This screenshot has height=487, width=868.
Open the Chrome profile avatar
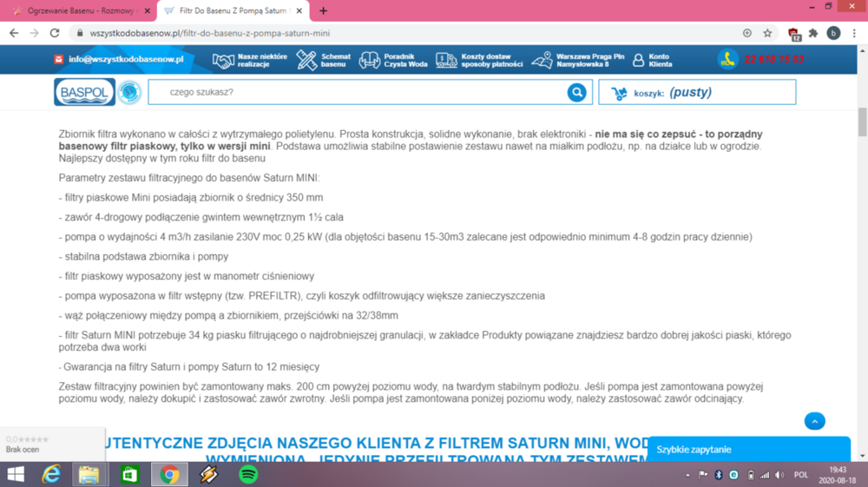point(833,33)
